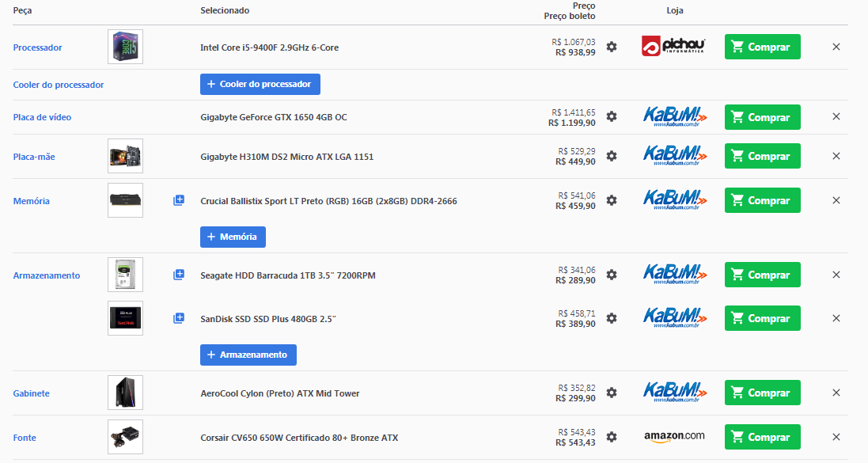Screen dimensions: 868x463
Task: Click product name Corsair CV650 650W Certificado 80+ Bronze ATX
Action: [299, 438]
